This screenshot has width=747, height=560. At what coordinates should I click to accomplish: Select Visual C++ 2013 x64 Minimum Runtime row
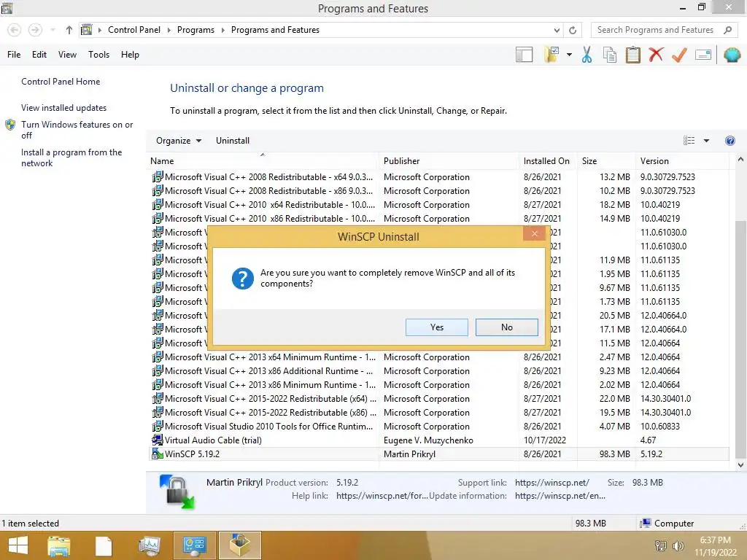click(x=438, y=357)
